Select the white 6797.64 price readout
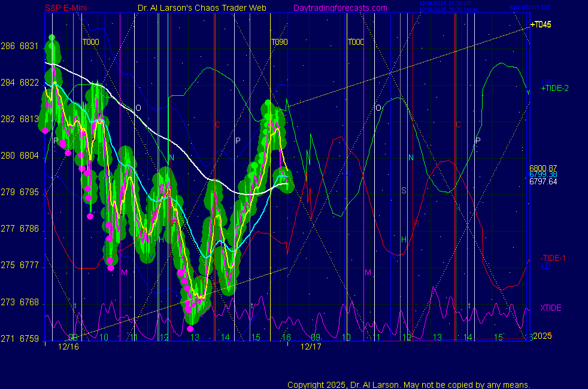Screen dimensions: 588x389 (543, 181)
